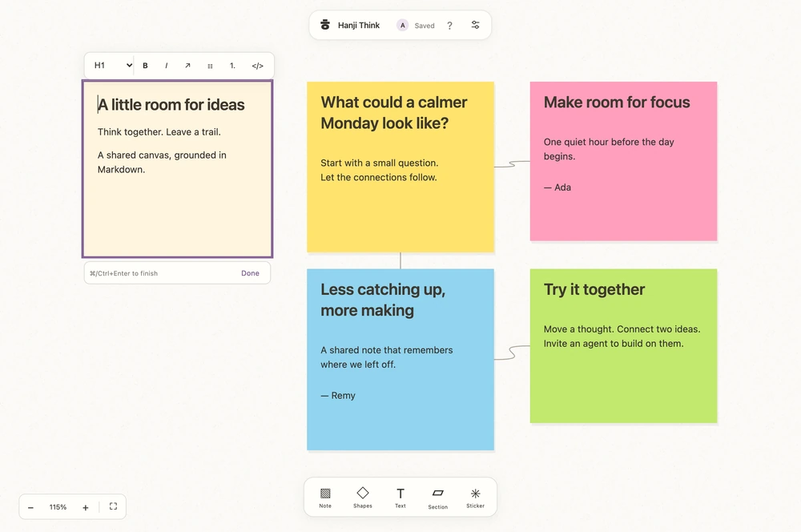Click the user avatar A
Screen dimensions: 801x532
tap(403, 25)
